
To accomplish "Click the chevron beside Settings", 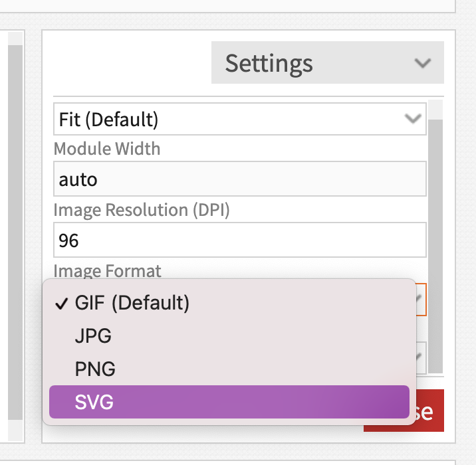I will [422, 63].
